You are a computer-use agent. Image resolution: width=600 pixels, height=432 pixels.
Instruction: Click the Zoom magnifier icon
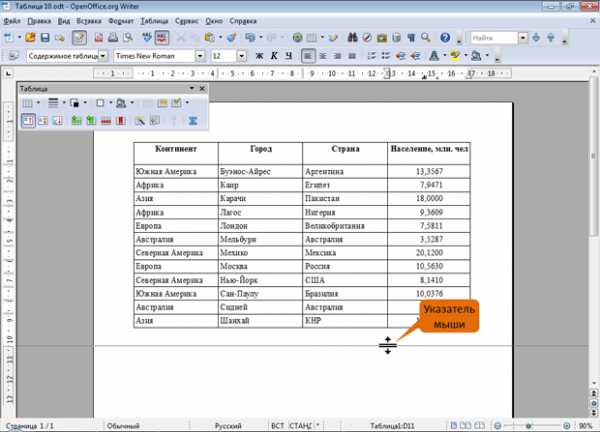pos(426,37)
